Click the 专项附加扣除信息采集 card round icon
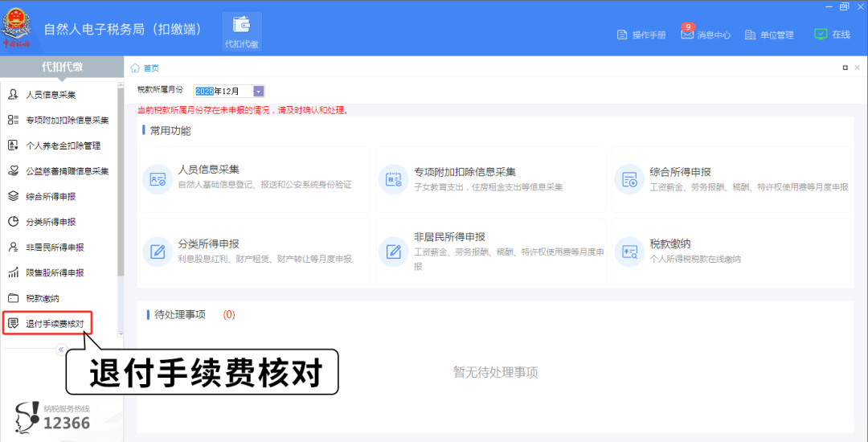 [x=394, y=179]
